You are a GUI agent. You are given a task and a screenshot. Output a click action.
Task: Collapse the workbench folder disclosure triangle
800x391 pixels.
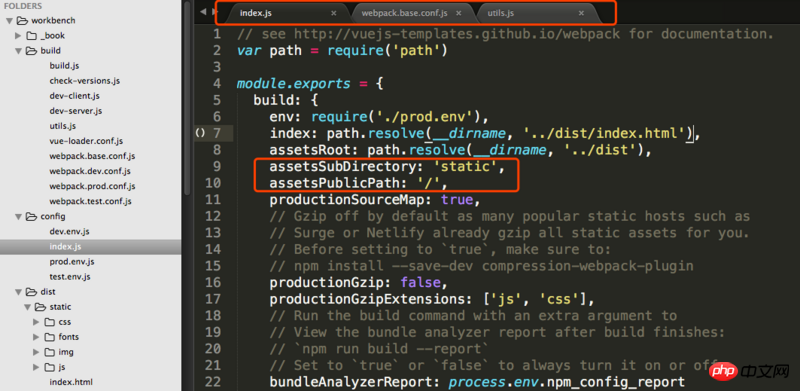10,21
